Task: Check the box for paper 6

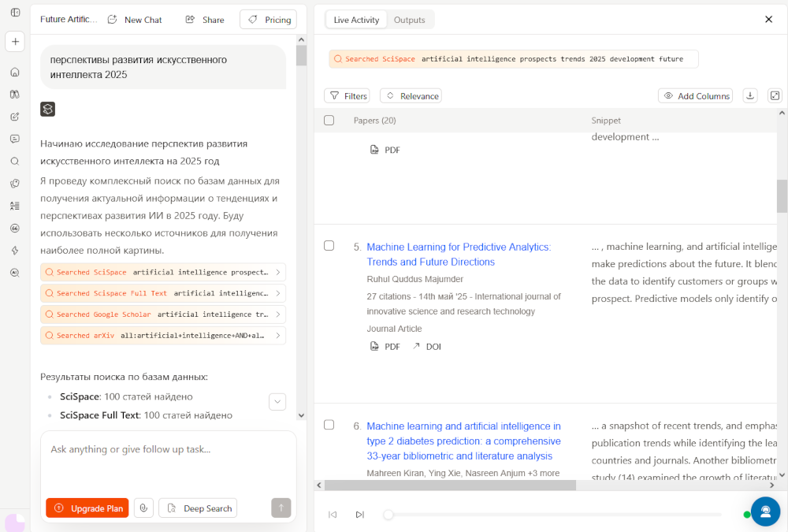Action: 329,425
